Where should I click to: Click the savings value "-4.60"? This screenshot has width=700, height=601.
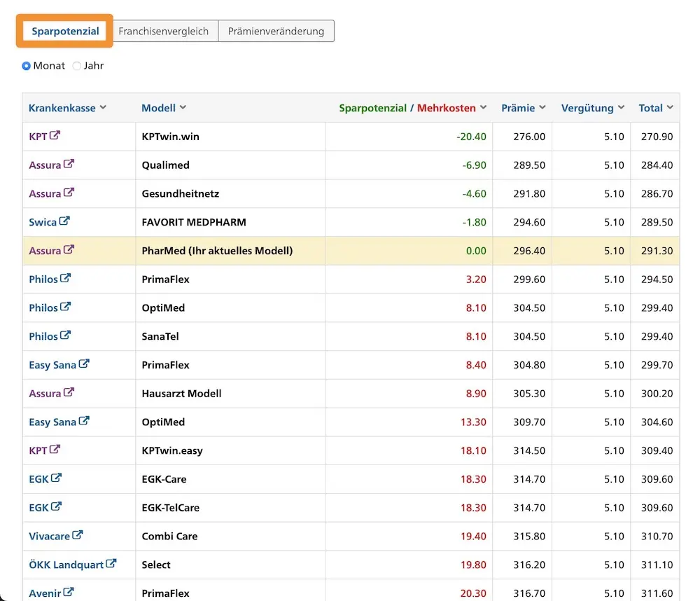click(474, 194)
